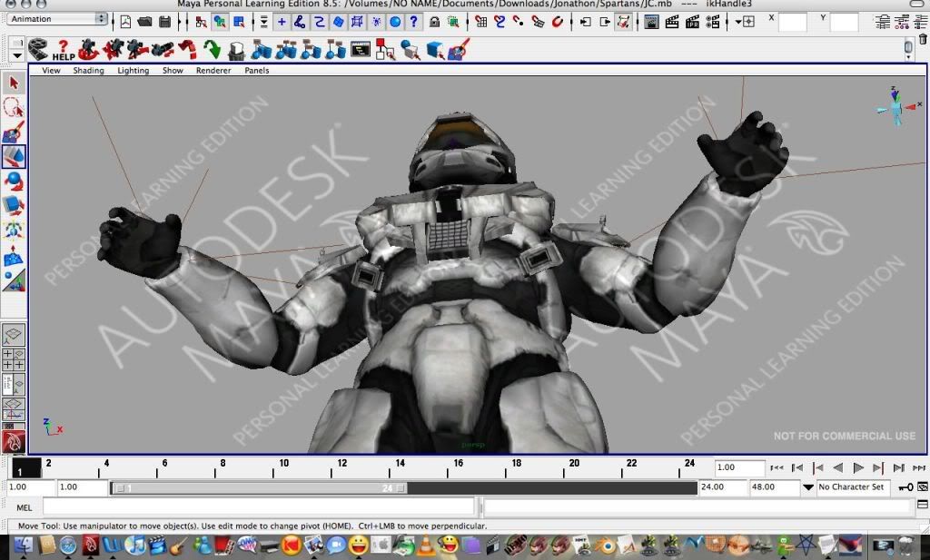The image size is (930, 560).
Task: Click the MEL command line input
Action: [259, 507]
